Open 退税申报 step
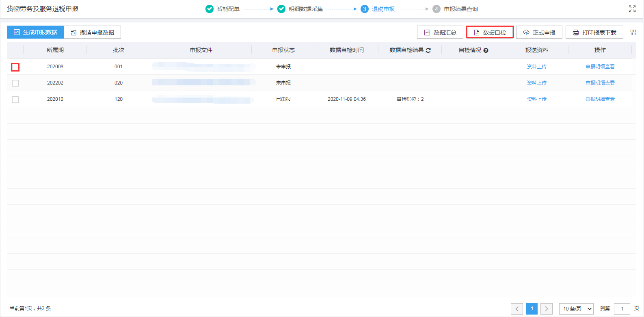 pyautogui.click(x=383, y=9)
